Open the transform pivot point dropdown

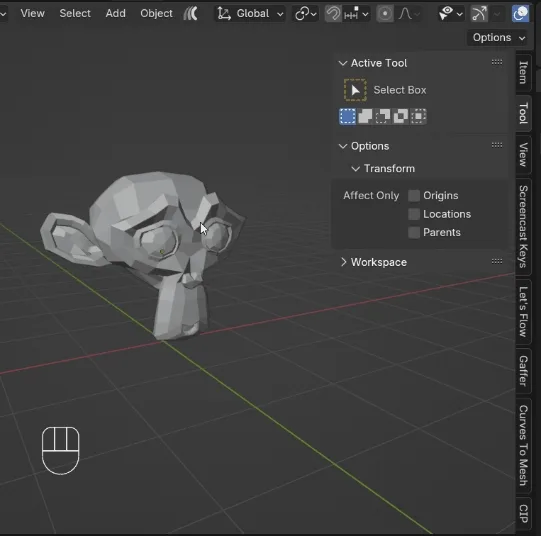305,14
